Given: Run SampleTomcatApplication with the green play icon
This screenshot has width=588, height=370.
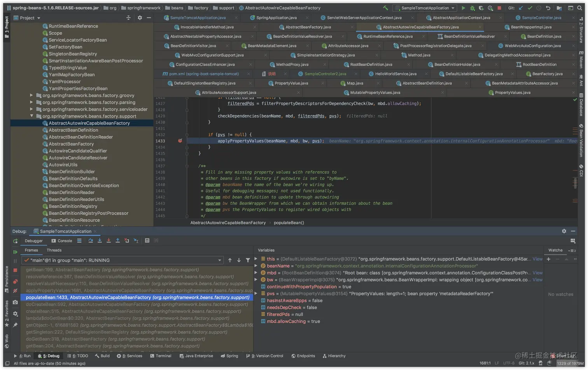Looking at the screenshot, I should [x=463, y=8].
